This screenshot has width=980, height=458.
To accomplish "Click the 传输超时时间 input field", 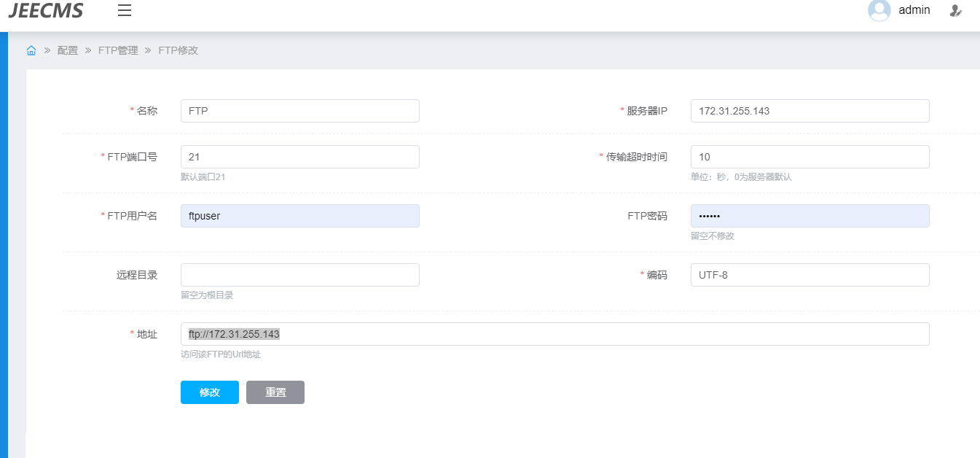I will point(810,157).
